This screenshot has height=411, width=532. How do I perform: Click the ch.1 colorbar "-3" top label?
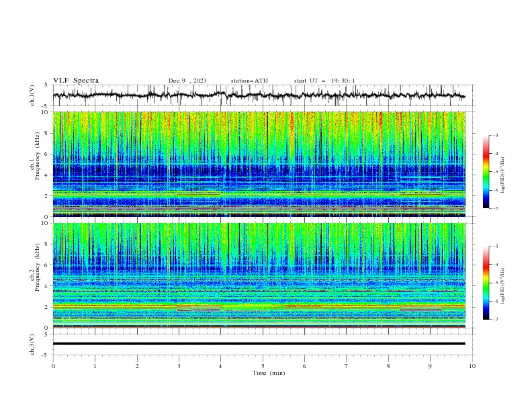tap(496, 135)
